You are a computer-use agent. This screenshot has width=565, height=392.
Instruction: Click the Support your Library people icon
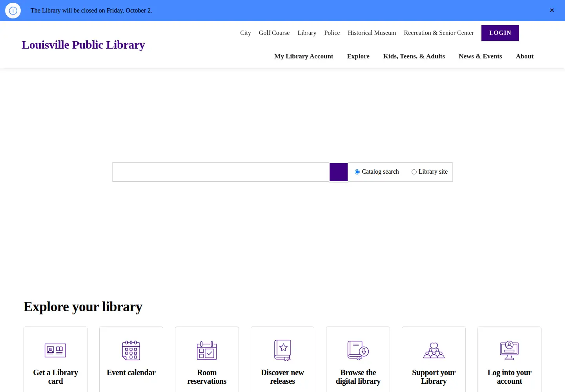tap(434, 350)
